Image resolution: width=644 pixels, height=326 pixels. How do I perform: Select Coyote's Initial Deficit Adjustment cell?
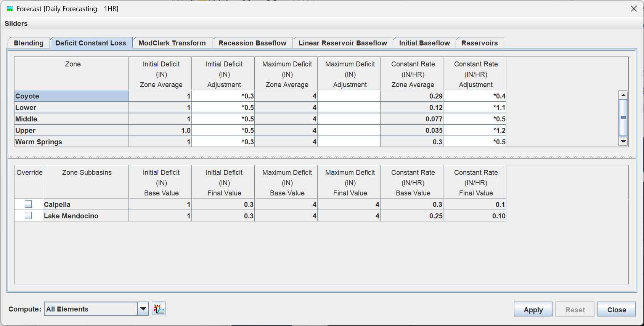(223, 96)
